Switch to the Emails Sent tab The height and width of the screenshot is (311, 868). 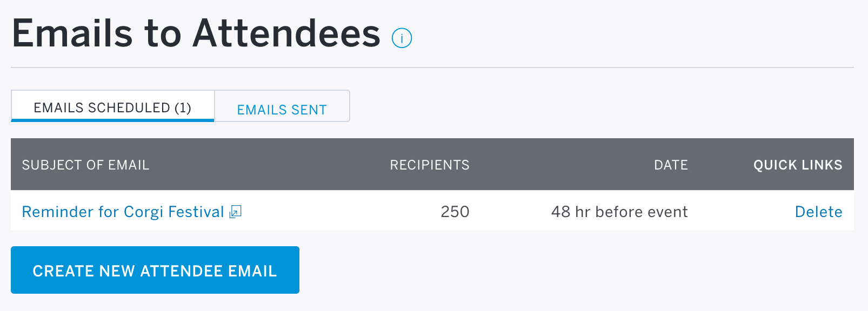(282, 106)
